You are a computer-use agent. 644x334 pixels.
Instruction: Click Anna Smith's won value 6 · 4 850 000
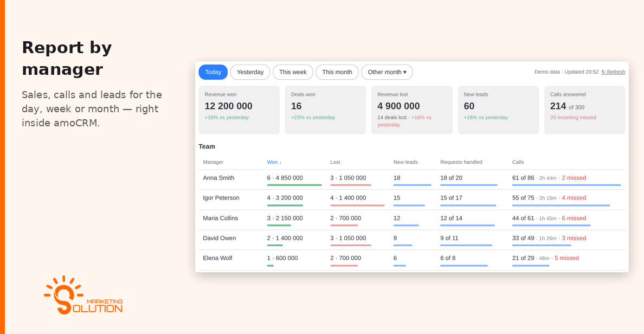[285, 178]
